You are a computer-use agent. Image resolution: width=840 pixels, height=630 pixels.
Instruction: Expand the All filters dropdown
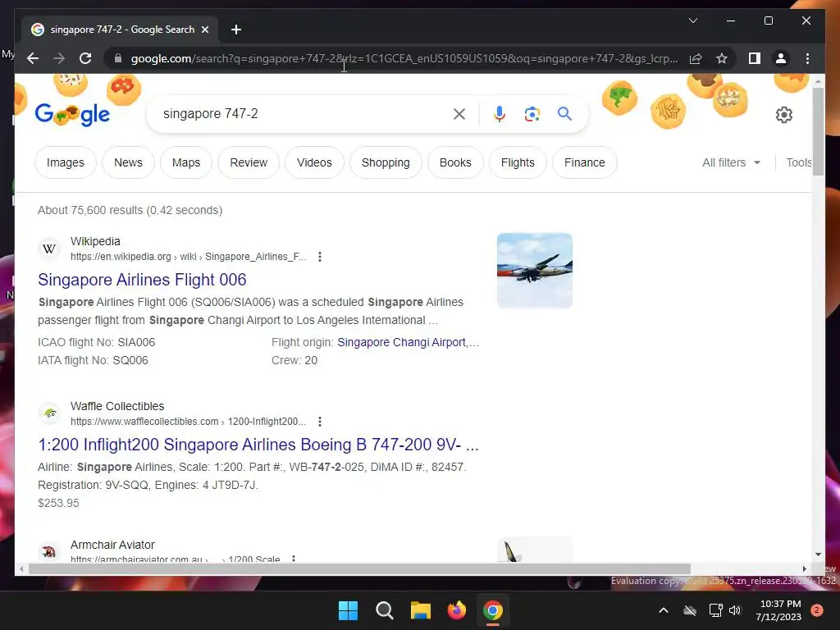pos(731,162)
